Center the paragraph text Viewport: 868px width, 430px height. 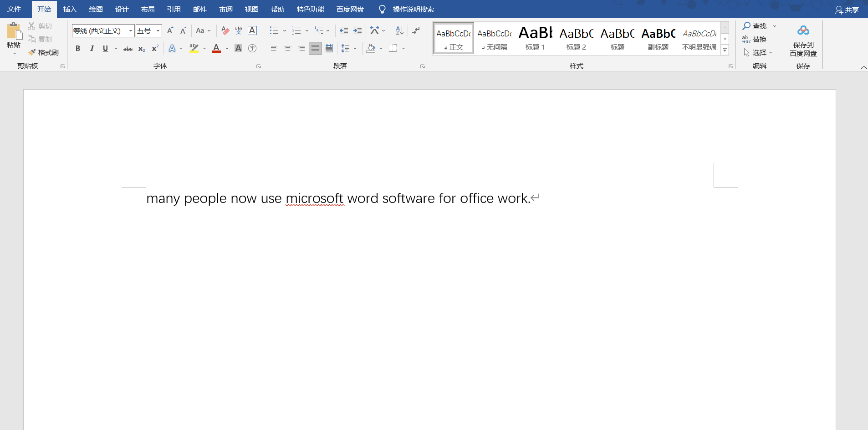287,48
